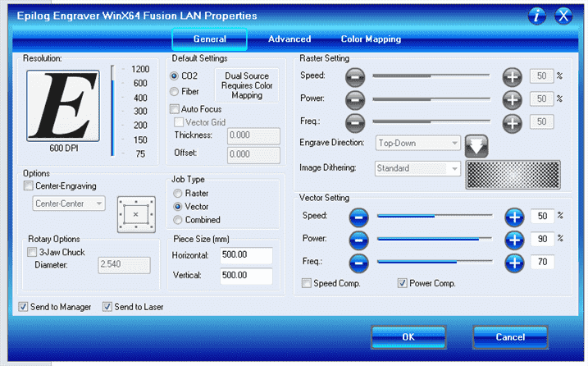Decrease vector Speed with minus button
The height and width of the screenshot is (366, 588).
[359, 217]
